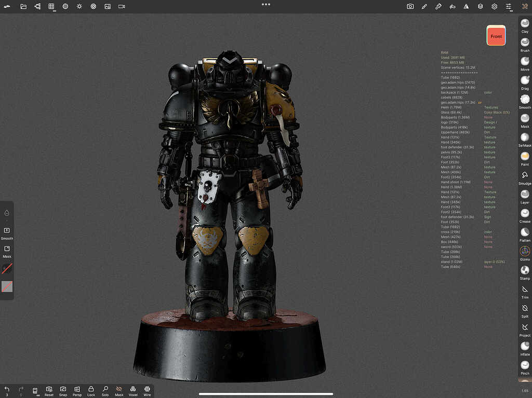Activate the Move sculpting tool
The image size is (532, 398).
click(x=524, y=61)
